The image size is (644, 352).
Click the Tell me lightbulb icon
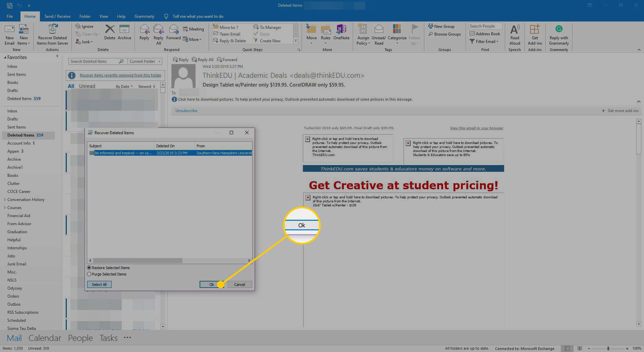click(166, 16)
